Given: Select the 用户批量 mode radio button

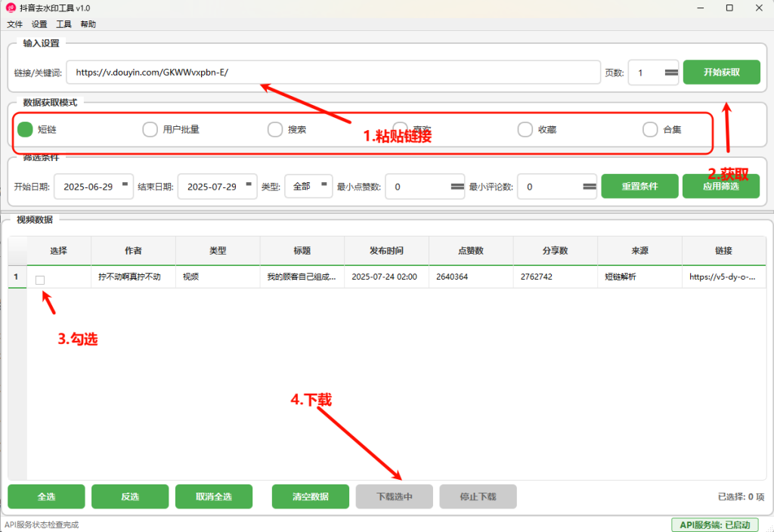Looking at the screenshot, I should coord(150,129).
